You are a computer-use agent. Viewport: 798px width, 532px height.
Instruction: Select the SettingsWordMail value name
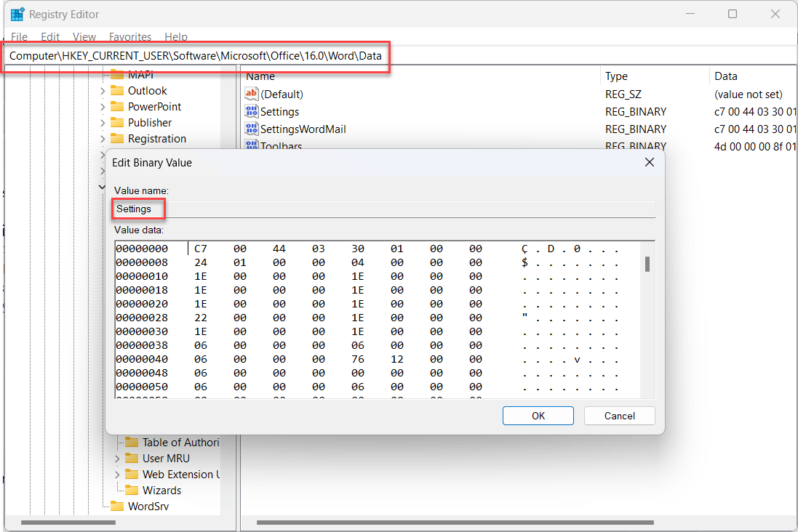(x=303, y=129)
